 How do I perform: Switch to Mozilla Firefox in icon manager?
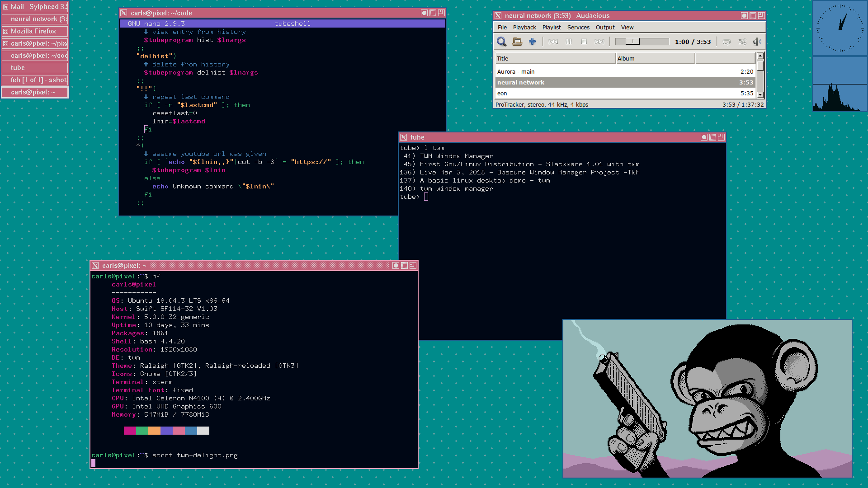[x=35, y=31]
